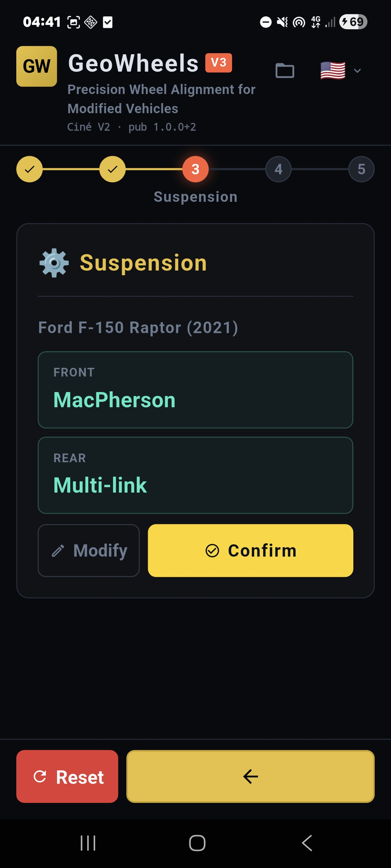Confirm the suspension setup
The width and height of the screenshot is (391, 868).
click(251, 550)
